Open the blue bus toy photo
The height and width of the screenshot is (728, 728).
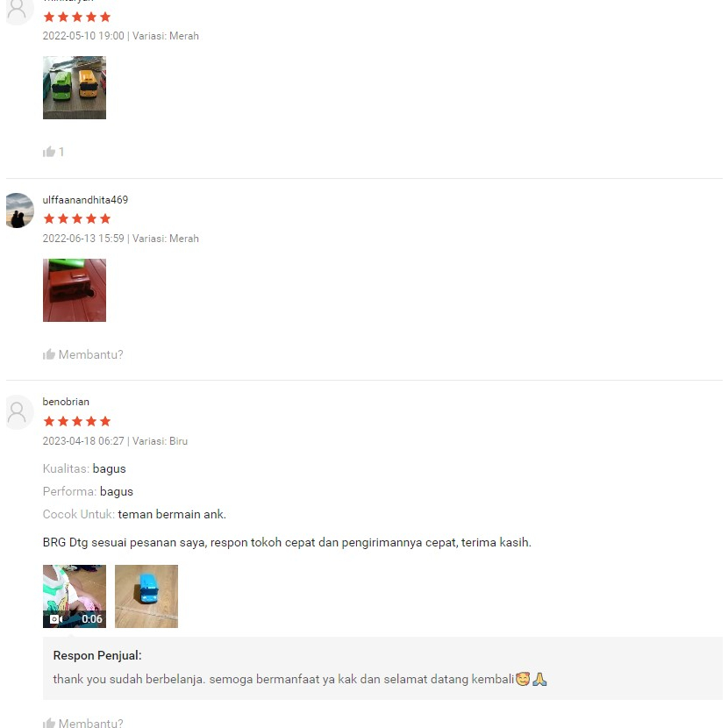click(146, 596)
